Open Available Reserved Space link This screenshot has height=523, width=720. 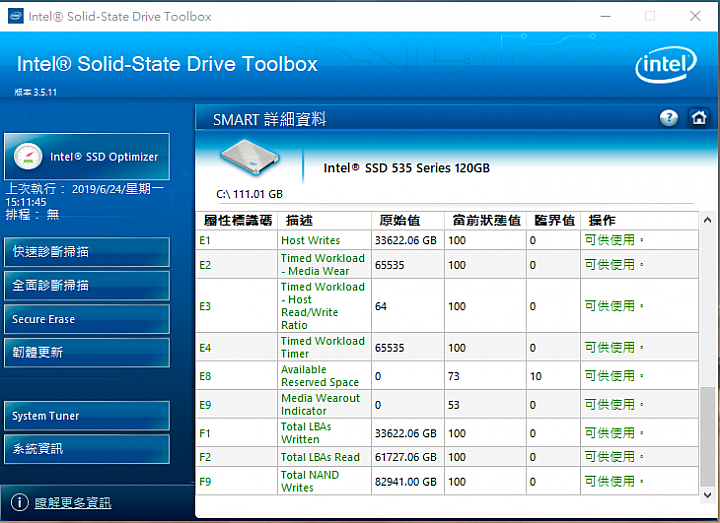coord(320,376)
